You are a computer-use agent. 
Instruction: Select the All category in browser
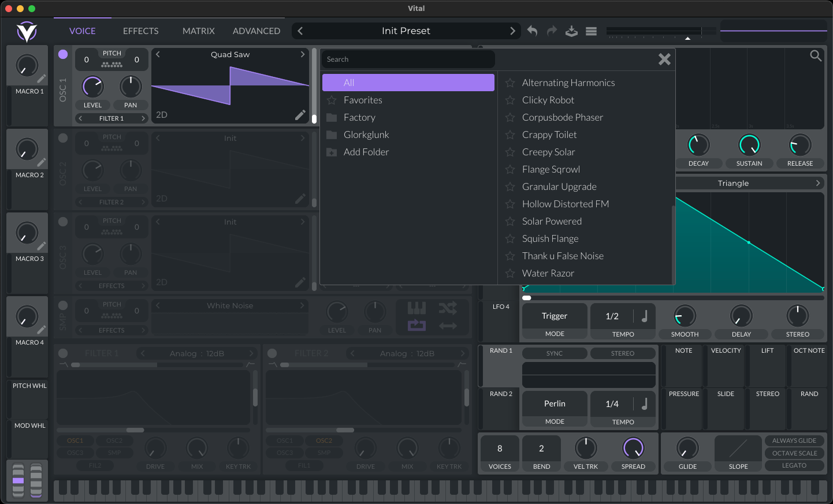click(408, 83)
